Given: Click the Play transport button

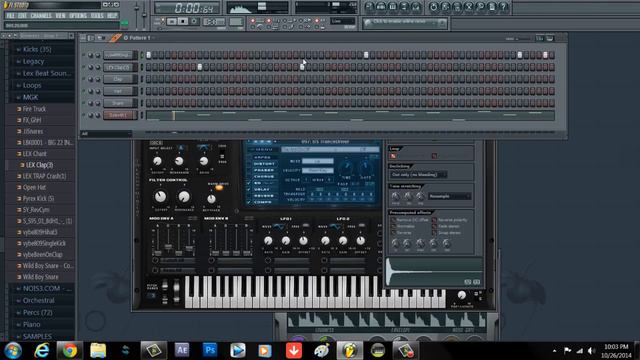Looking at the screenshot, I should 172,22.
